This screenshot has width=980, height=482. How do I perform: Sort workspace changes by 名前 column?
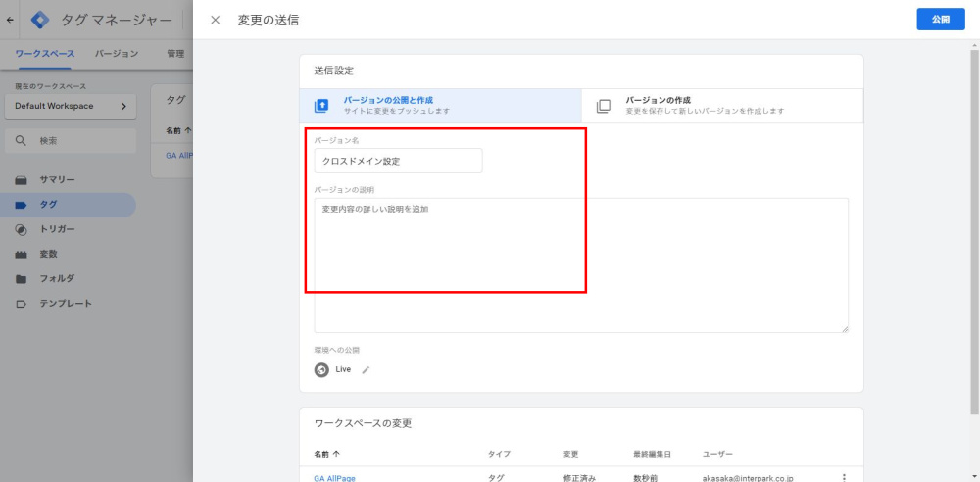point(328,454)
